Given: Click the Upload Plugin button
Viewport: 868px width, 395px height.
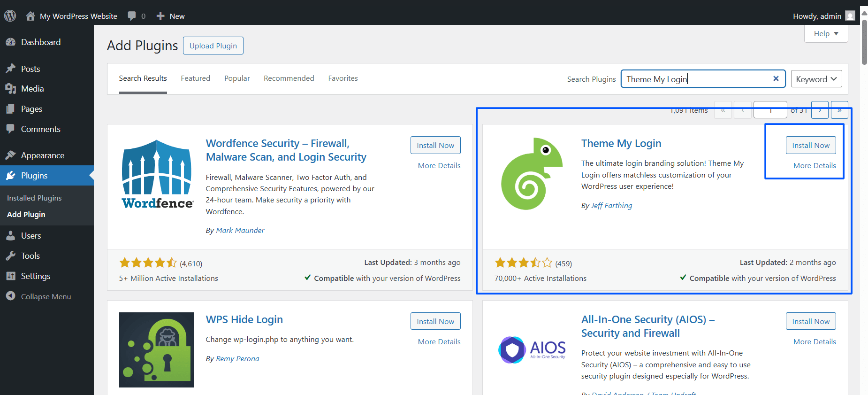Looking at the screenshot, I should point(213,46).
